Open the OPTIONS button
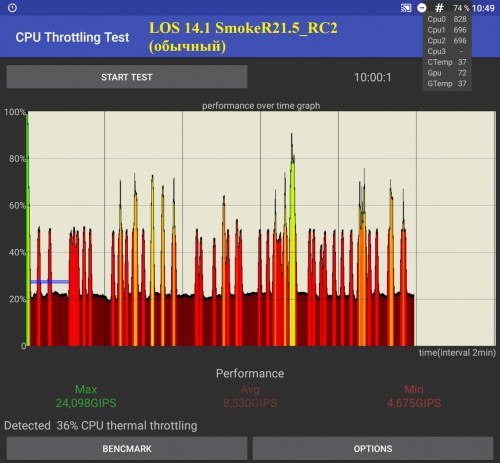This screenshot has width=500, height=463. [373, 449]
